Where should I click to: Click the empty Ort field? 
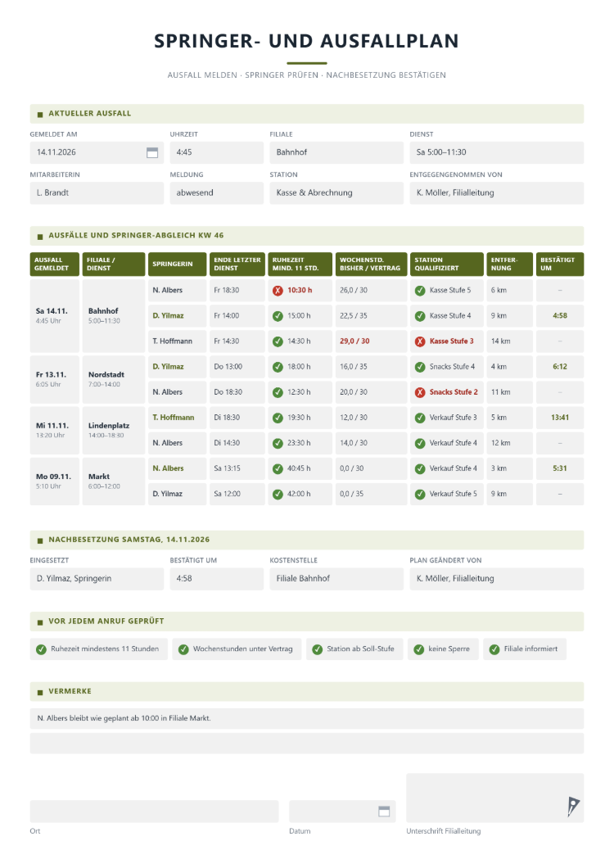coord(154,811)
